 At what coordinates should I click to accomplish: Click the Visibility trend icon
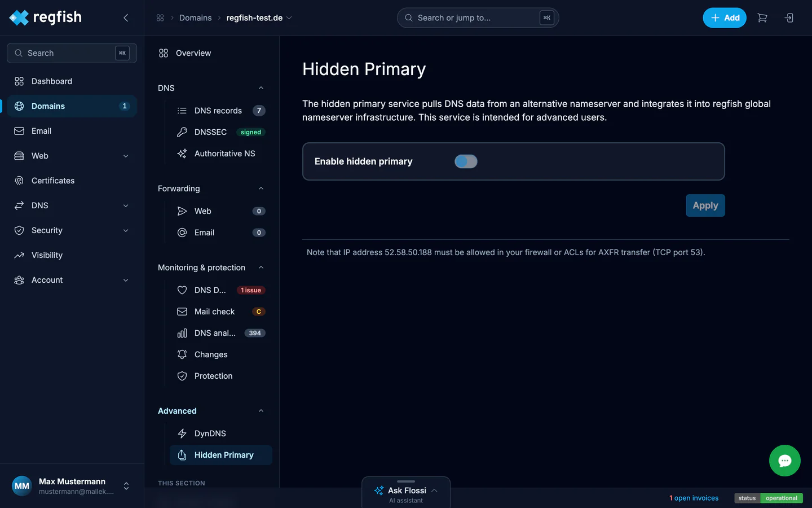click(x=19, y=255)
